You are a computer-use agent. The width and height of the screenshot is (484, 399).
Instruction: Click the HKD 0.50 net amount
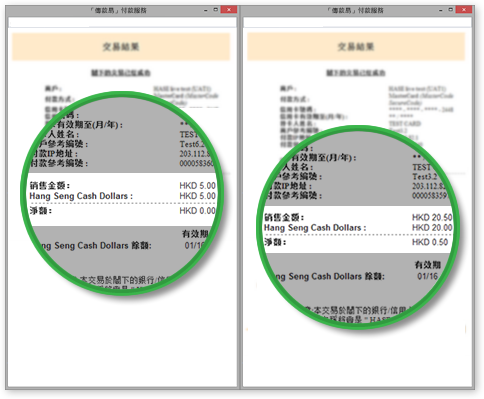tap(430, 242)
